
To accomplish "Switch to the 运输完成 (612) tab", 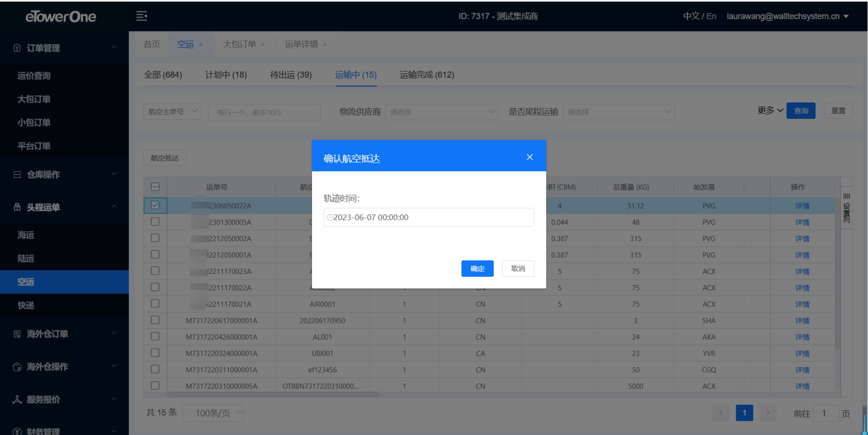I will (x=427, y=75).
